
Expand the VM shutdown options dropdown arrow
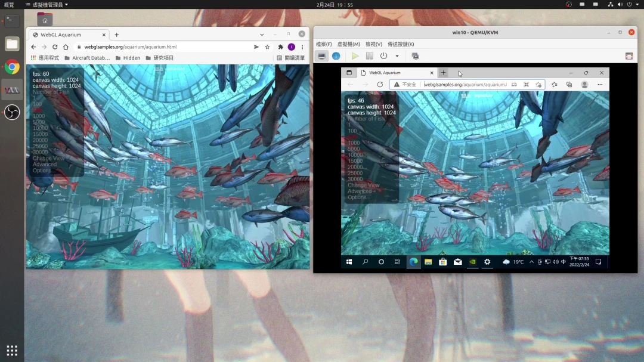pos(397,56)
